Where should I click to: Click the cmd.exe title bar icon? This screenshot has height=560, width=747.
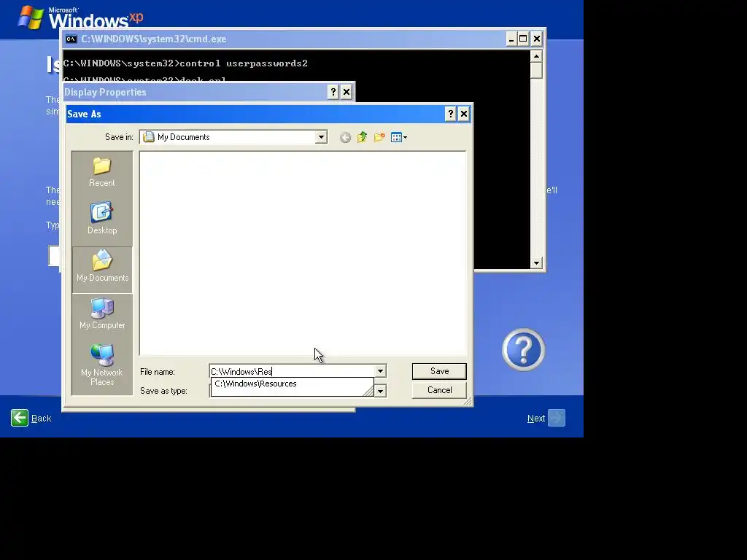coord(71,39)
